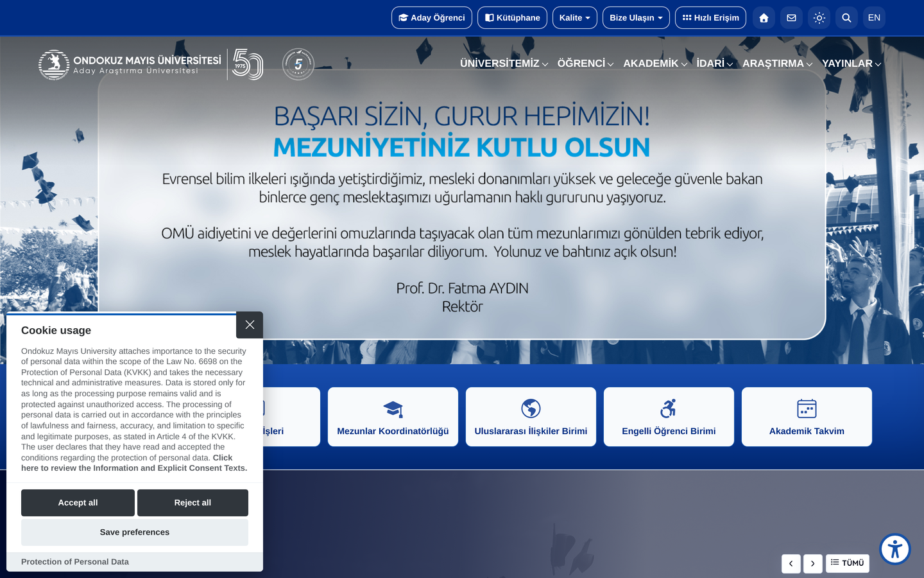Click the calendar icon for Akademik Takvim

tap(807, 408)
